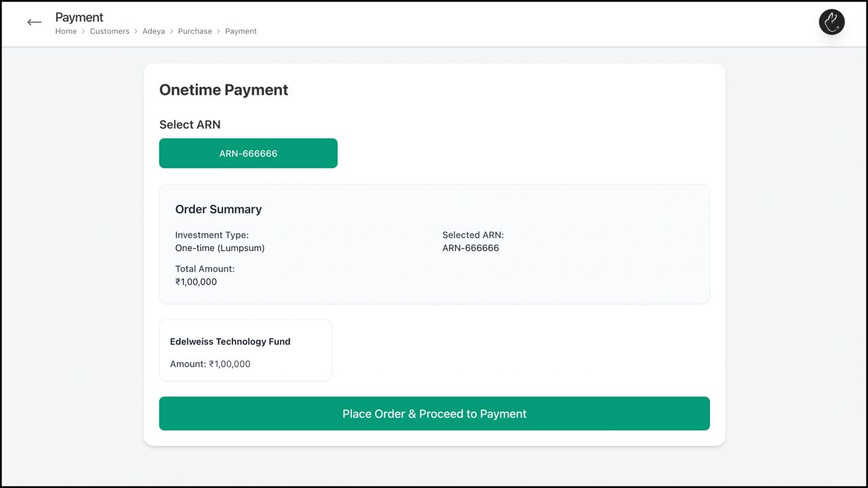The height and width of the screenshot is (488, 868).
Task: Click the back arrow icon
Action: click(x=35, y=22)
